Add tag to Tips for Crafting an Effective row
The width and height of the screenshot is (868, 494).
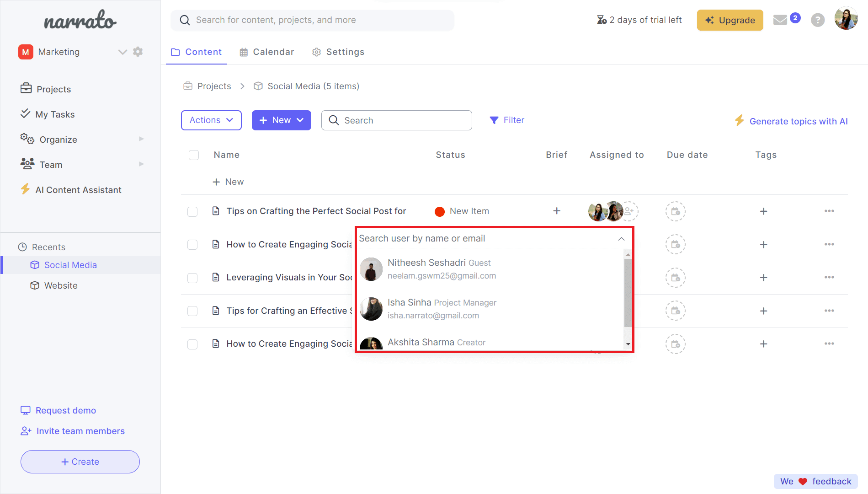tap(763, 311)
